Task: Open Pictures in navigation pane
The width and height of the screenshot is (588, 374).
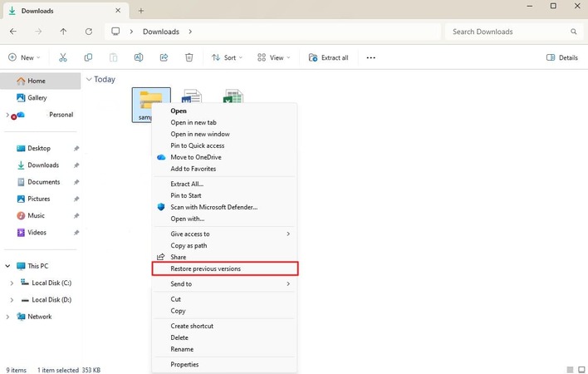Action: pyautogui.click(x=40, y=199)
